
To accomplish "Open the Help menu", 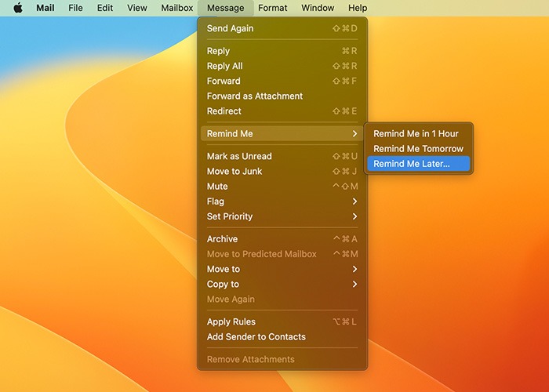I will click(358, 8).
